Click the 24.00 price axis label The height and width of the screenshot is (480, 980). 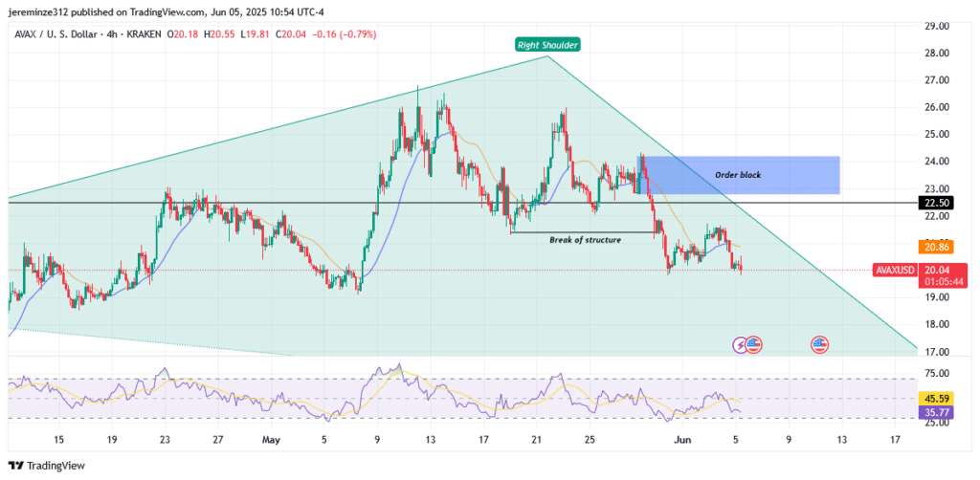coord(937,162)
